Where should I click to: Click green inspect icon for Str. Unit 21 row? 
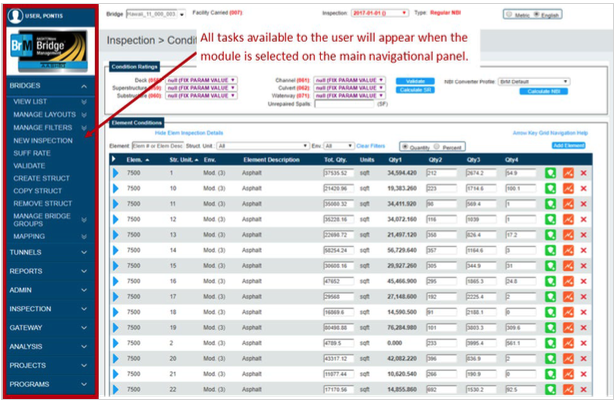[x=550, y=374]
